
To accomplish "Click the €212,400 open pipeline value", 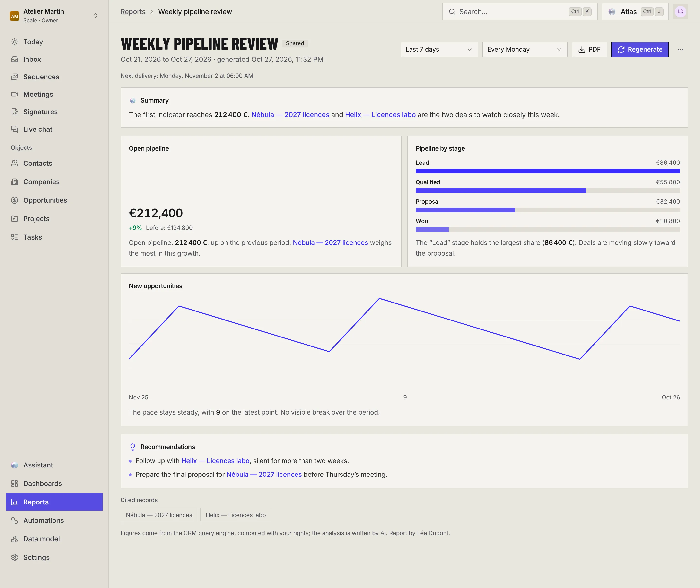I will point(156,213).
